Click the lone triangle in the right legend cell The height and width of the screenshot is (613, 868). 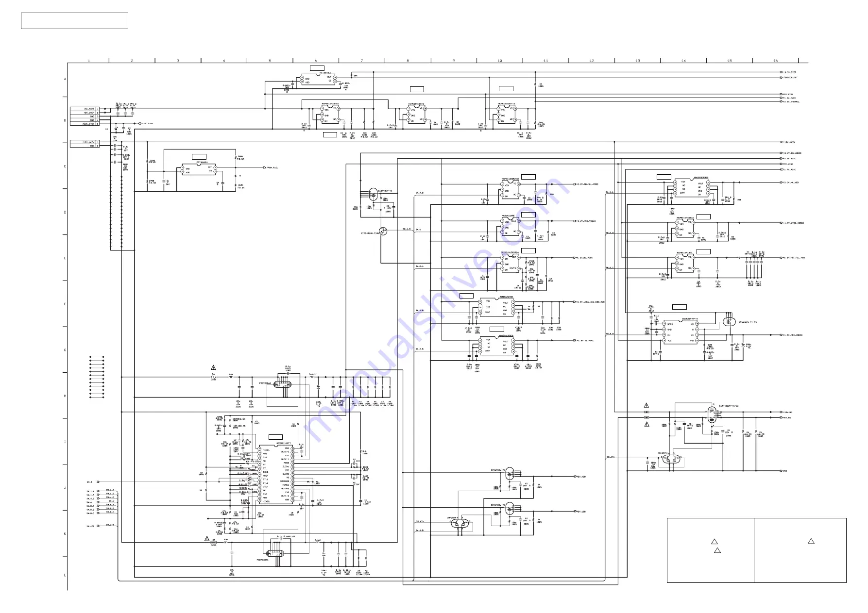pyautogui.click(x=811, y=541)
